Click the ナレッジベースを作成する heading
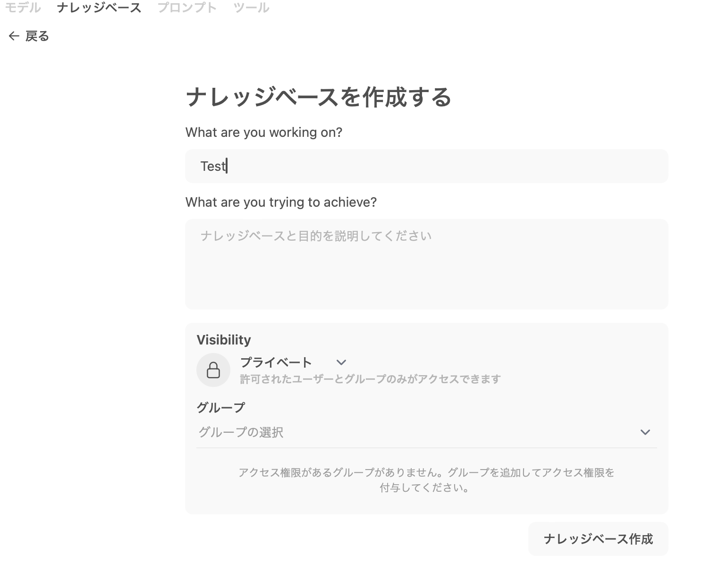 tap(319, 97)
